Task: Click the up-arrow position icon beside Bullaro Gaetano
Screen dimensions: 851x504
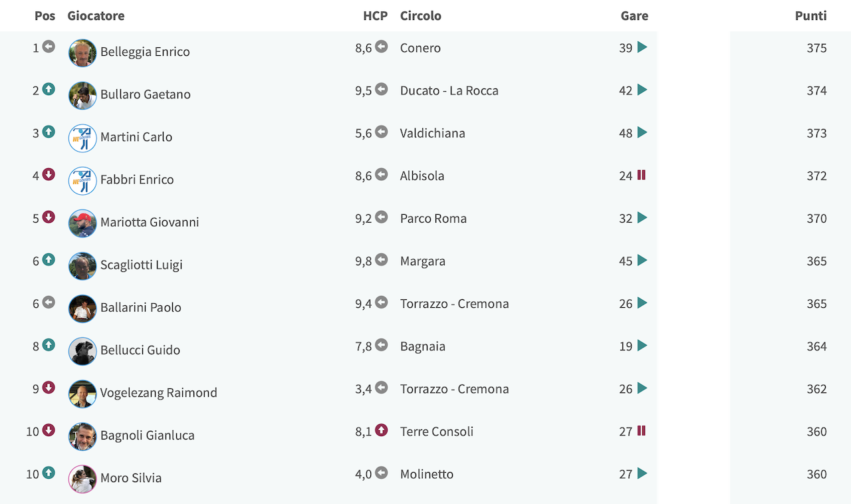Action: (x=49, y=89)
